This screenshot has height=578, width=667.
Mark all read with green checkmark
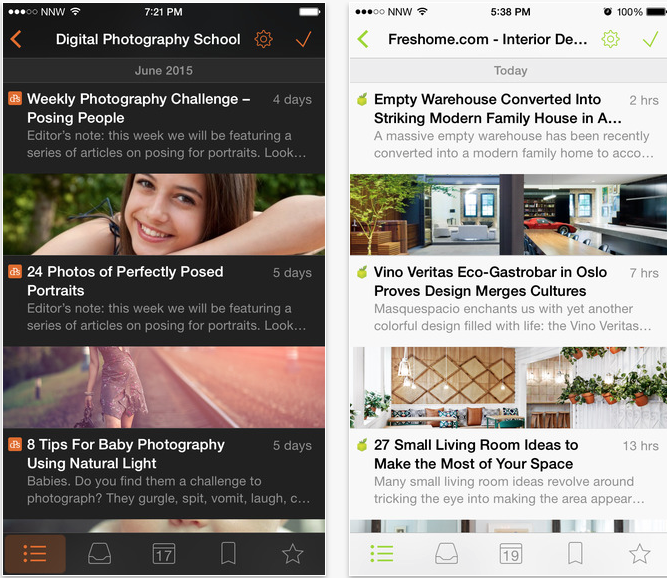[x=650, y=39]
